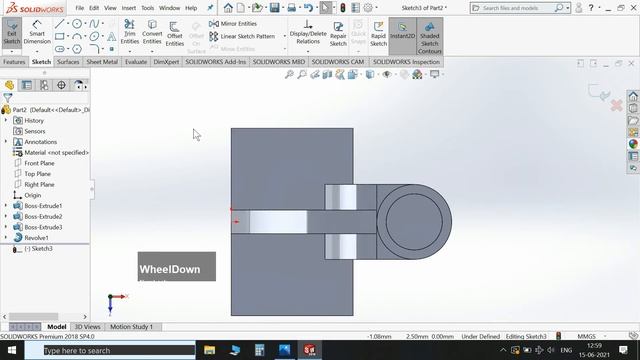
Task: Click the Rapid Sketch tool
Action: (x=378, y=33)
